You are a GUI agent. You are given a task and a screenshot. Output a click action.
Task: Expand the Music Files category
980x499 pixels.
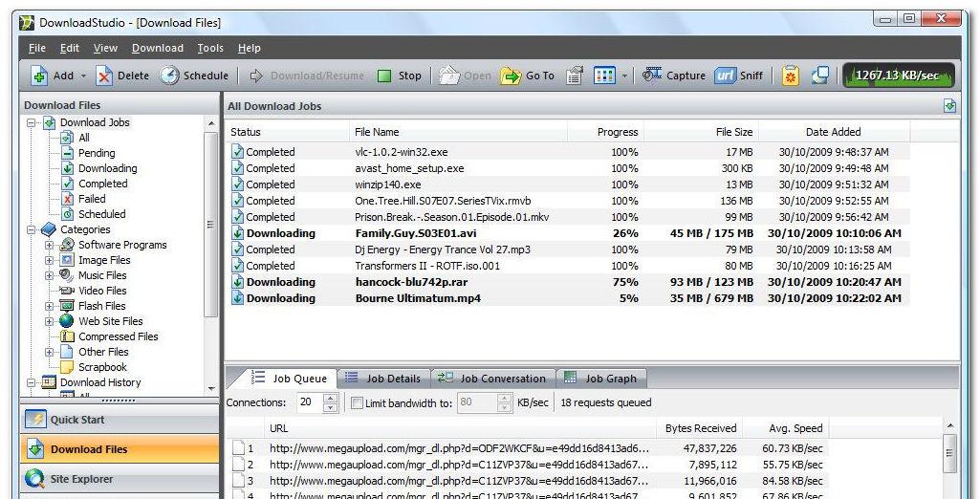(49, 275)
